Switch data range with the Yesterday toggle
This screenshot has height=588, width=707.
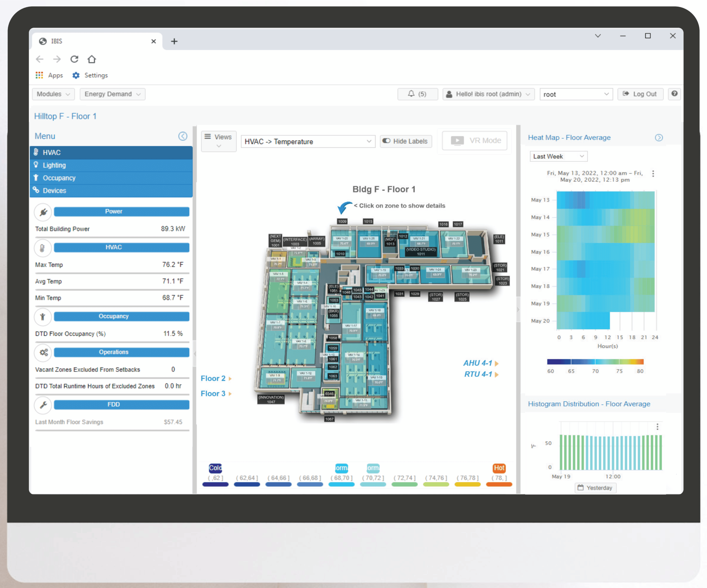pos(595,488)
